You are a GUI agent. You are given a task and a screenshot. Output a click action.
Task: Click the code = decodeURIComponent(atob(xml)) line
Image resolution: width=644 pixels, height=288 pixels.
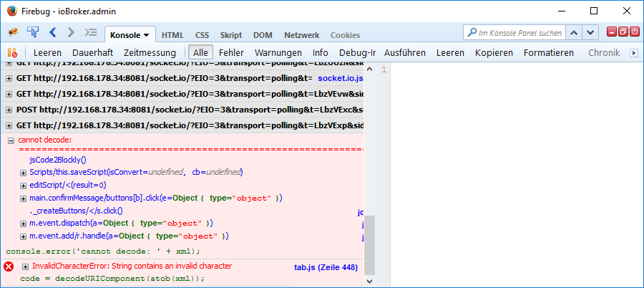coord(112,279)
